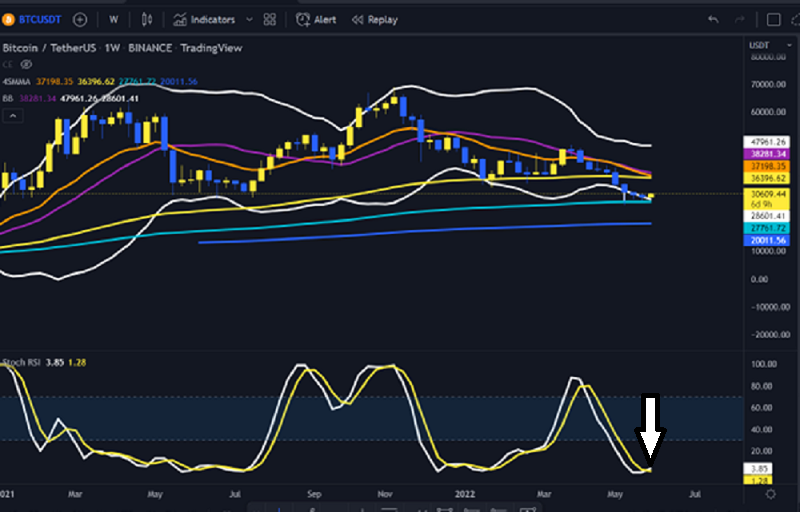The width and height of the screenshot is (800, 512).
Task: Select the CE indicator legend label
Action: pyautogui.click(x=7, y=65)
